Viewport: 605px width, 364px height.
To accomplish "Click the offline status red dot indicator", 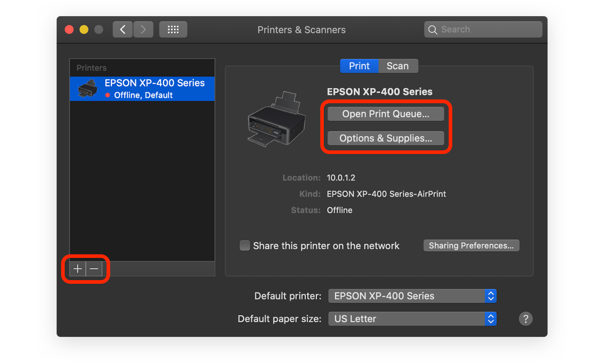I will tap(107, 95).
